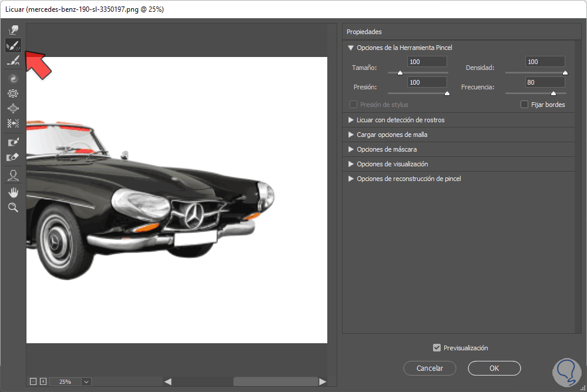This screenshot has width=587, height=392.
Task: Select the Thaw Mask tool
Action: (x=13, y=158)
